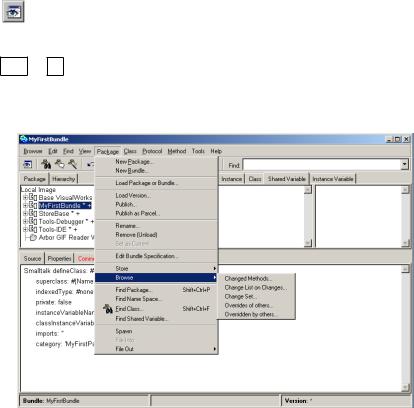The height and width of the screenshot is (408, 414).
Task: Click source pane scrollbar up arrow
Action: click(x=405, y=269)
